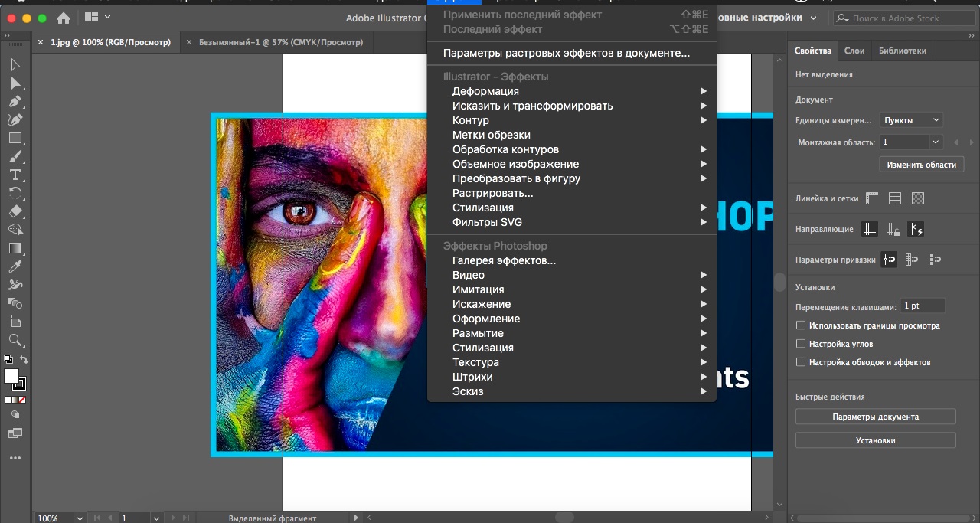Viewport: 980px width, 523px height.
Task: Switch to the Слои tab
Action: 854,51
